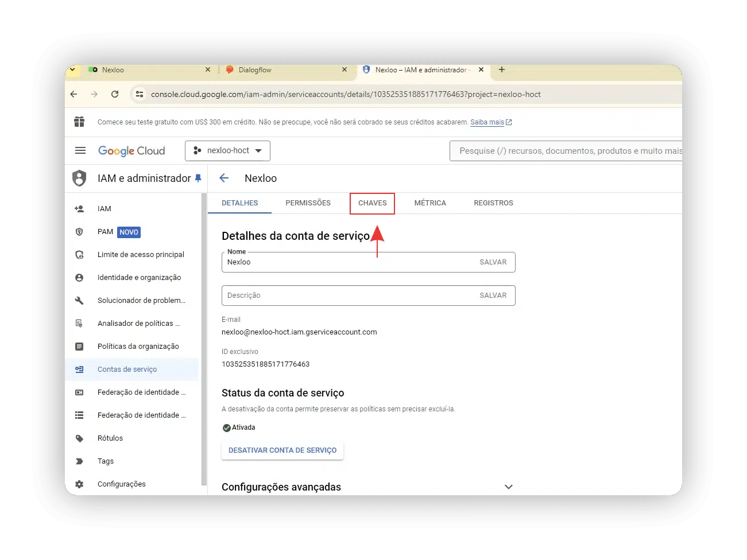Open IAM in the sidebar
Viewport: 747px width, 560px height.
coord(104,209)
